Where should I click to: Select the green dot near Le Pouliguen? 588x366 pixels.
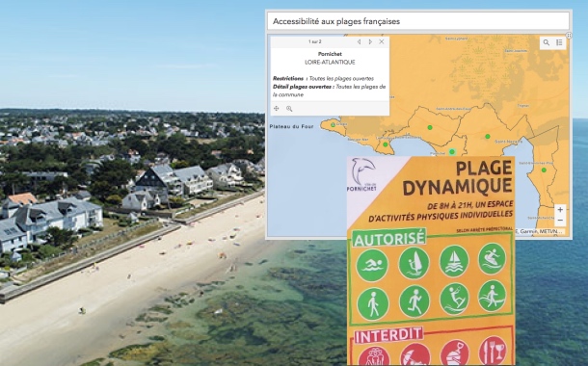click(386, 144)
